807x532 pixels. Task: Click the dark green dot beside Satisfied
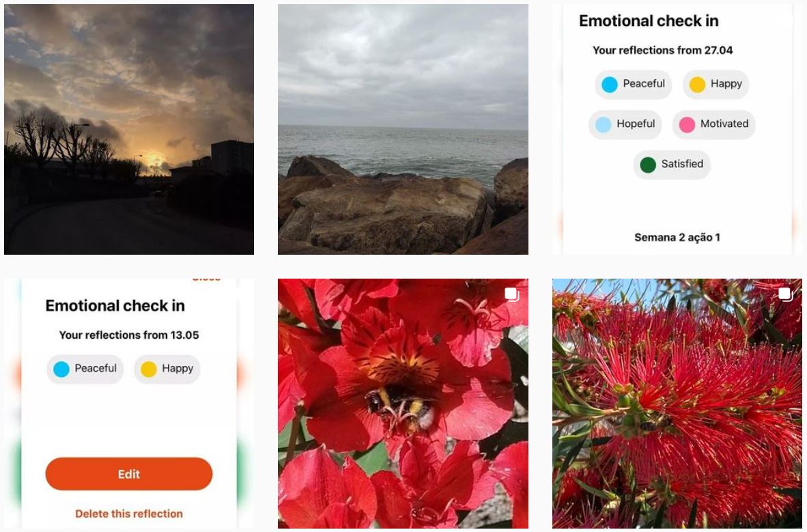(648, 165)
